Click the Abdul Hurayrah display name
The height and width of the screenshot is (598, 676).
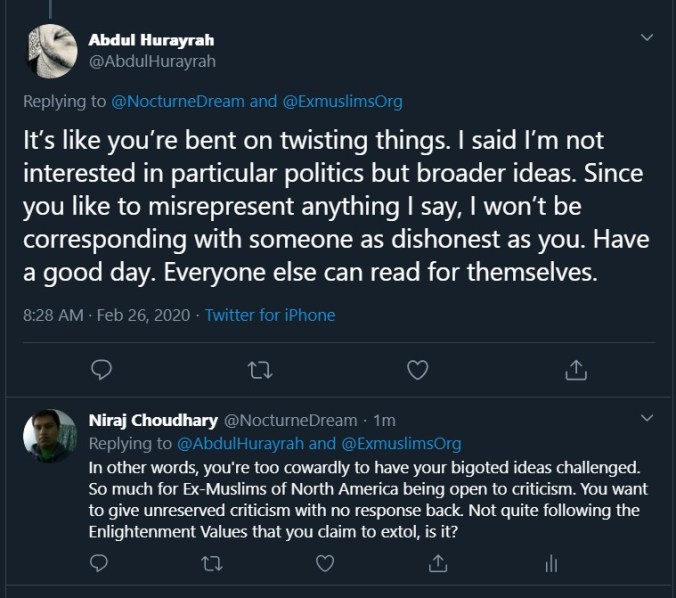click(x=151, y=40)
